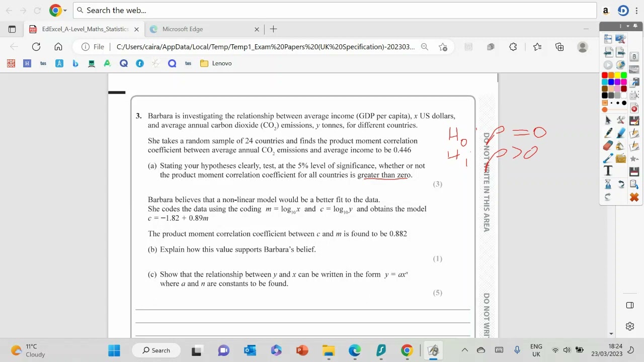644x362 pixels.
Task: Open Edge sidebar settings gear
Action: point(630,326)
